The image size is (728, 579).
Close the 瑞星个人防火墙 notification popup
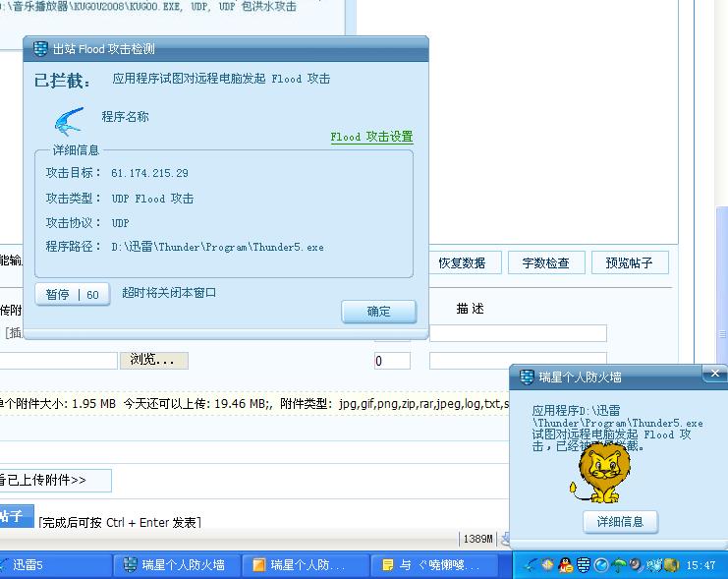(715, 373)
